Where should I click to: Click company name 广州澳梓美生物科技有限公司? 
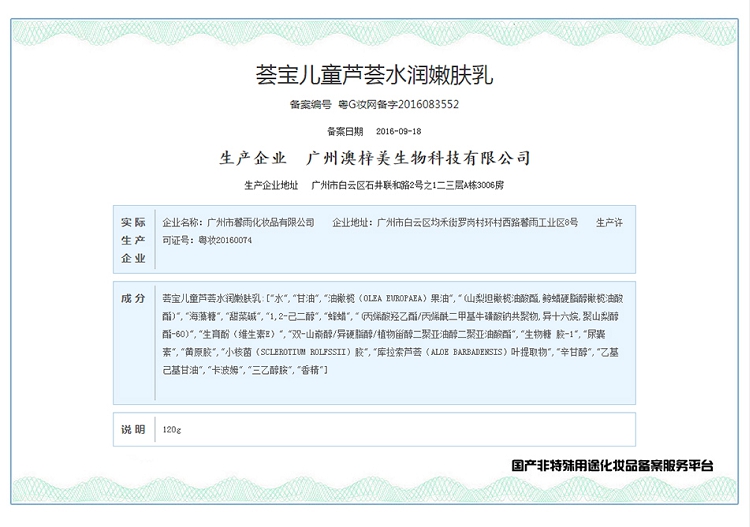(416, 158)
